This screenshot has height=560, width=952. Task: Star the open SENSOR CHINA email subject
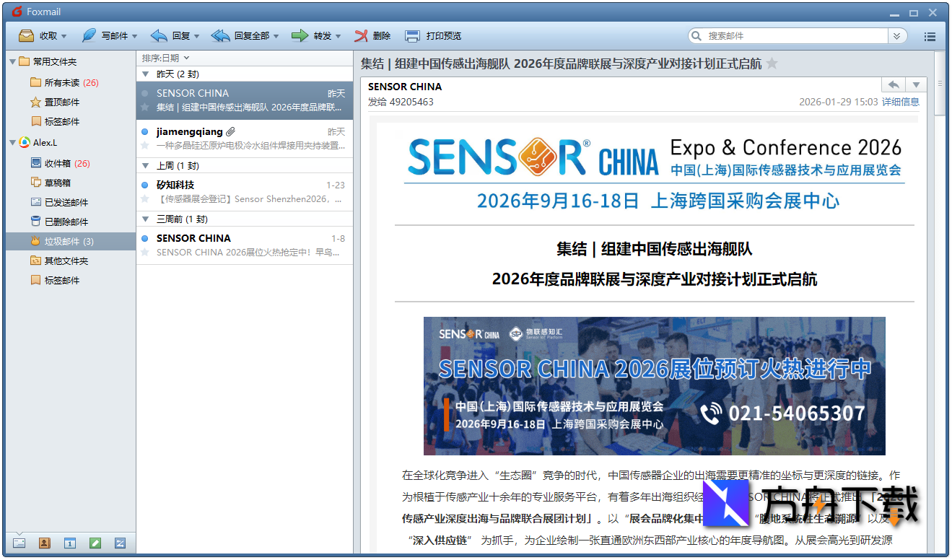pos(772,64)
